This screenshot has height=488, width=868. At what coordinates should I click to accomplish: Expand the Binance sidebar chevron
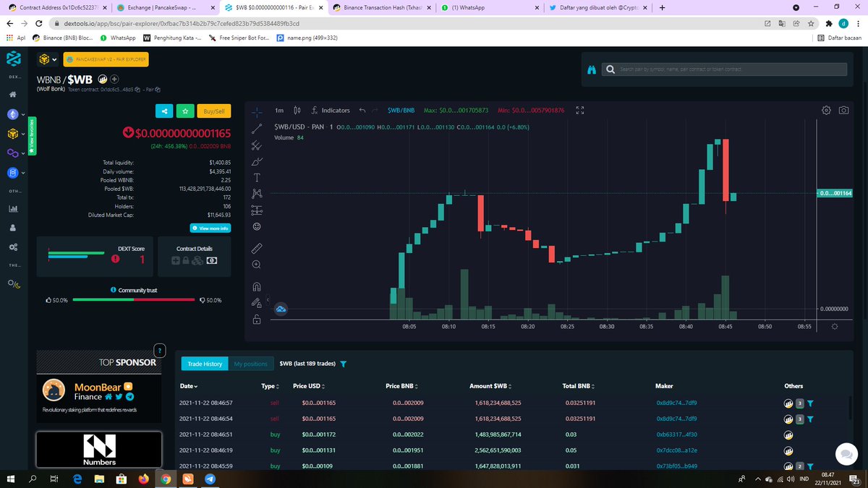click(x=23, y=134)
